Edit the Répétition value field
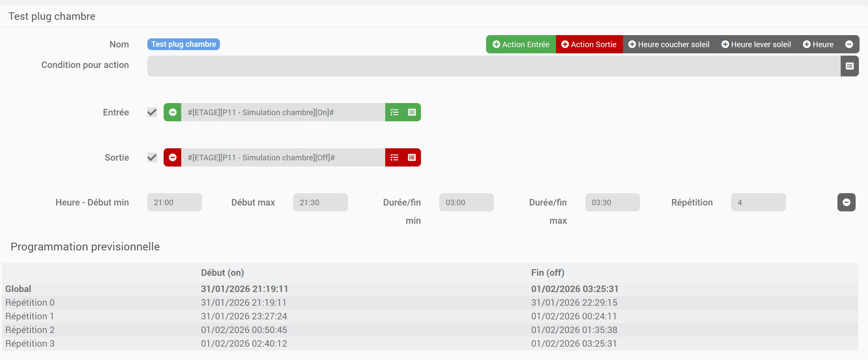Screen dimensions: 868x360 [x=758, y=202]
